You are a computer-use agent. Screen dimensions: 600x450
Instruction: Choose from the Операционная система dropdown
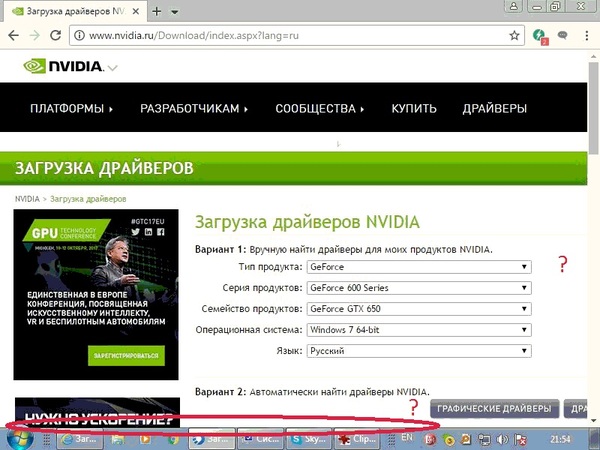pos(419,330)
